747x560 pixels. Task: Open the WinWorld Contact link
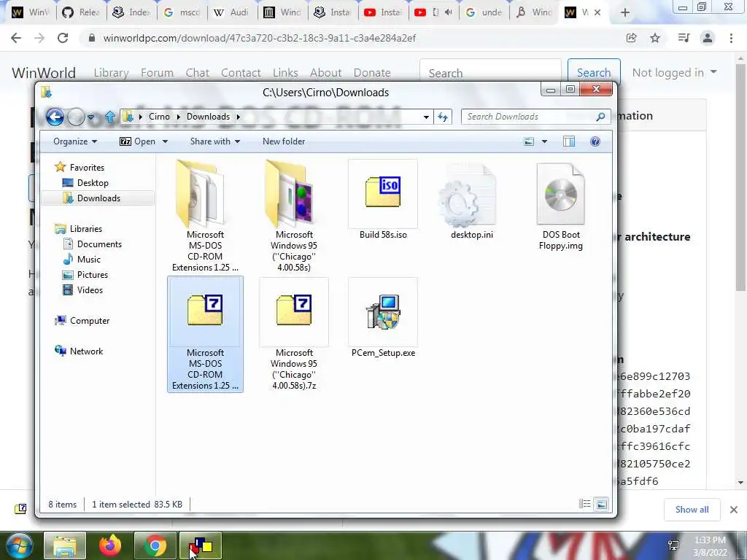241,73
